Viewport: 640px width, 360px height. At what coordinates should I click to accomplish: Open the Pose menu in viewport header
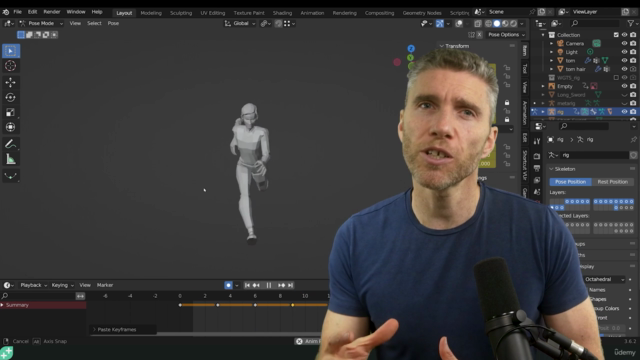tap(113, 24)
